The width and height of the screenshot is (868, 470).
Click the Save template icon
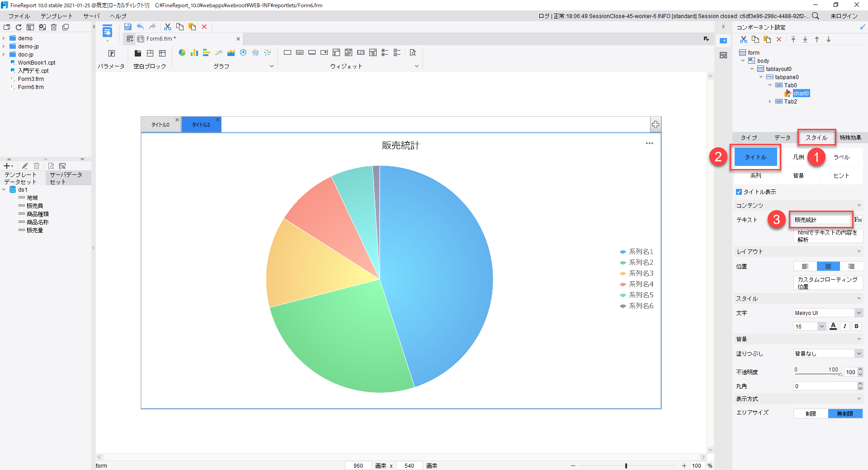128,27
